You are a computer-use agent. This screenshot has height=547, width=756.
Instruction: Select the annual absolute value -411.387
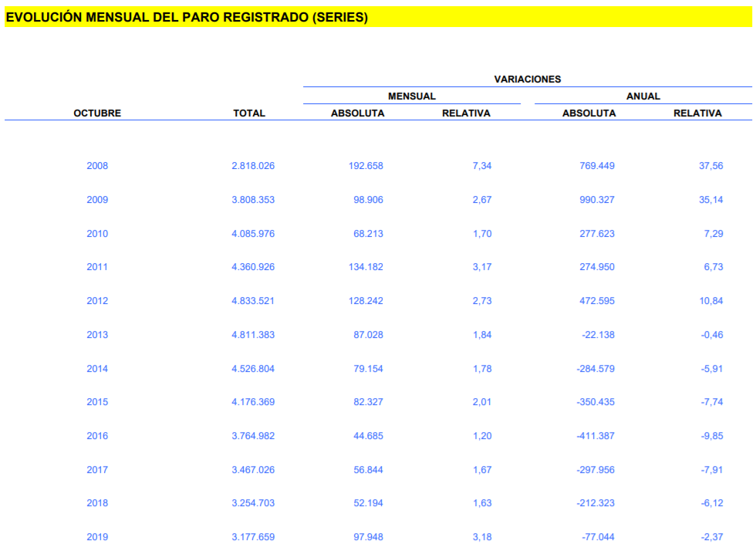[596, 436]
